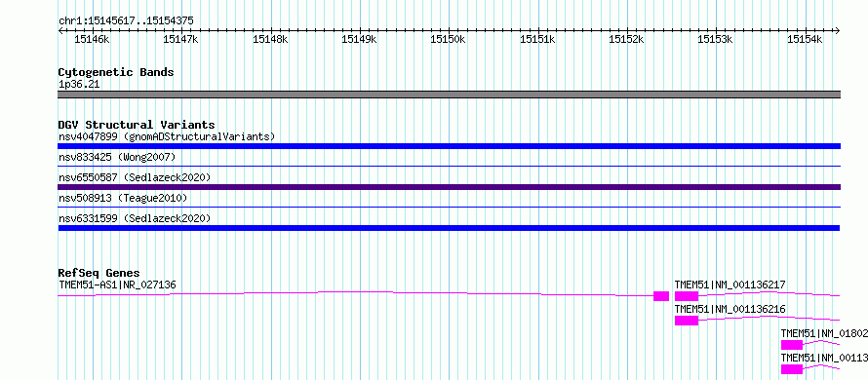The image size is (868, 380).
Task: Click the TMEM51 NM_01802 magenta exon block
Action: coord(792,345)
